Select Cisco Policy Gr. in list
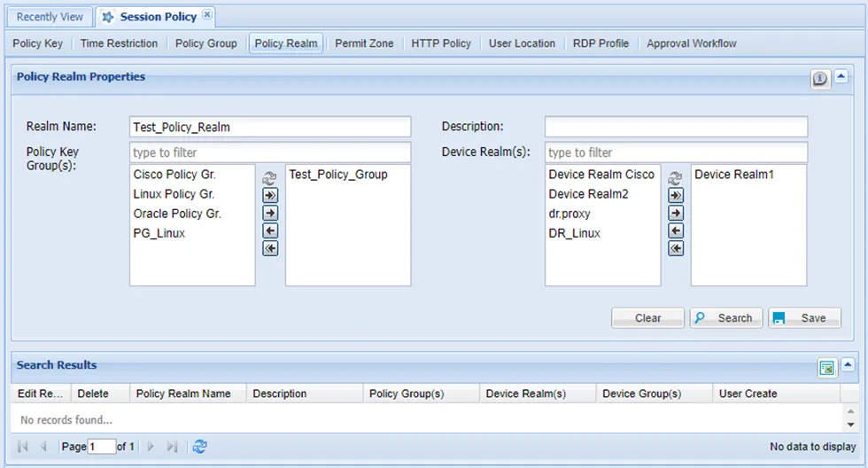 [x=193, y=175]
